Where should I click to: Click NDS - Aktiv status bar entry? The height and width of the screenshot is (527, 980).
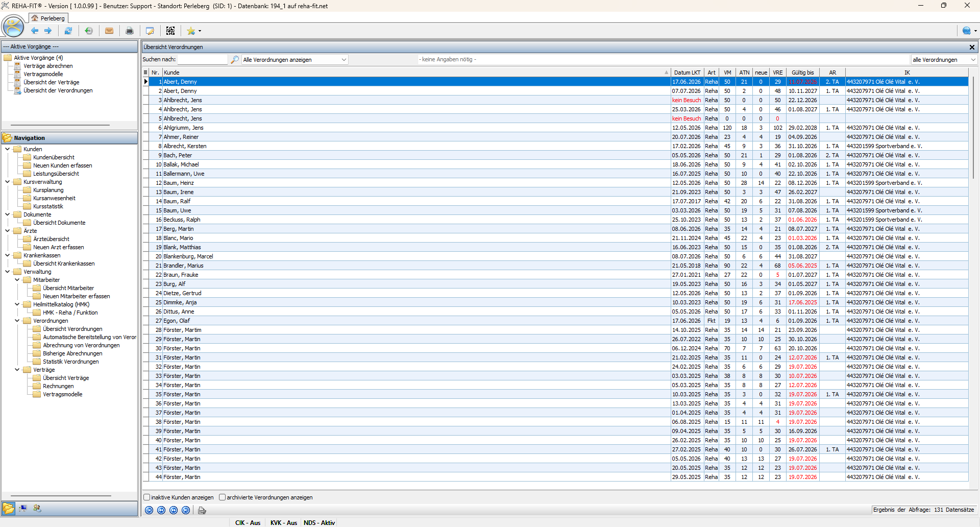pyautogui.click(x=319, y=522)
